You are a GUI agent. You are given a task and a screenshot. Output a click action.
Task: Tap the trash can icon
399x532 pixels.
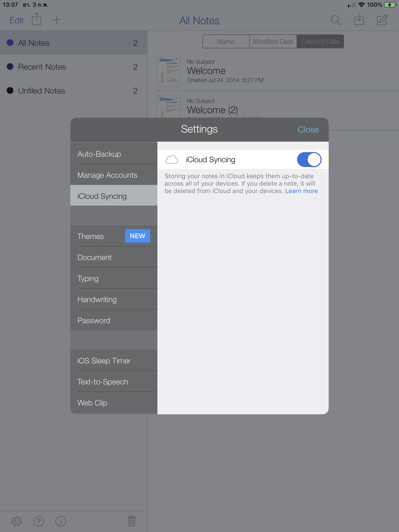132,521
